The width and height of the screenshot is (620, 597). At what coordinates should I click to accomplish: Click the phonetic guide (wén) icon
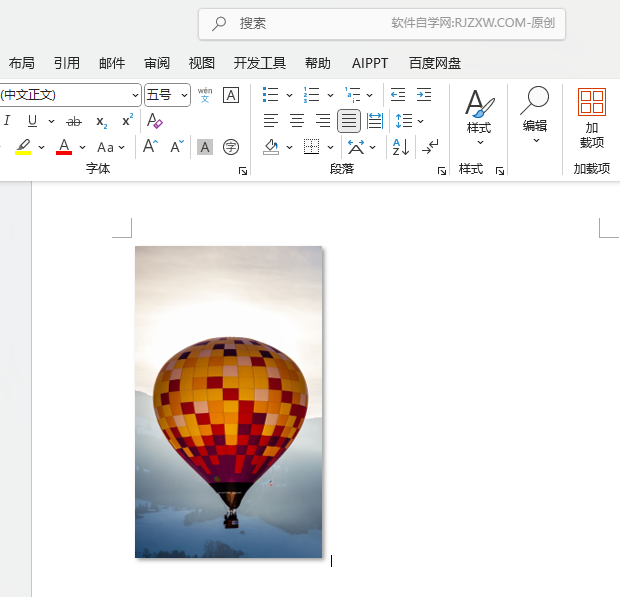pyautogui.click(x=205, y=95)
